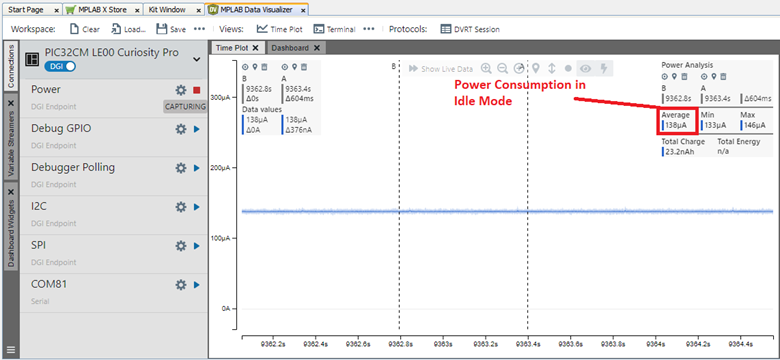Viewport: 780px width, 360px height.
Task: Start streaming the I2C endpoint
Action: point(196,206)
